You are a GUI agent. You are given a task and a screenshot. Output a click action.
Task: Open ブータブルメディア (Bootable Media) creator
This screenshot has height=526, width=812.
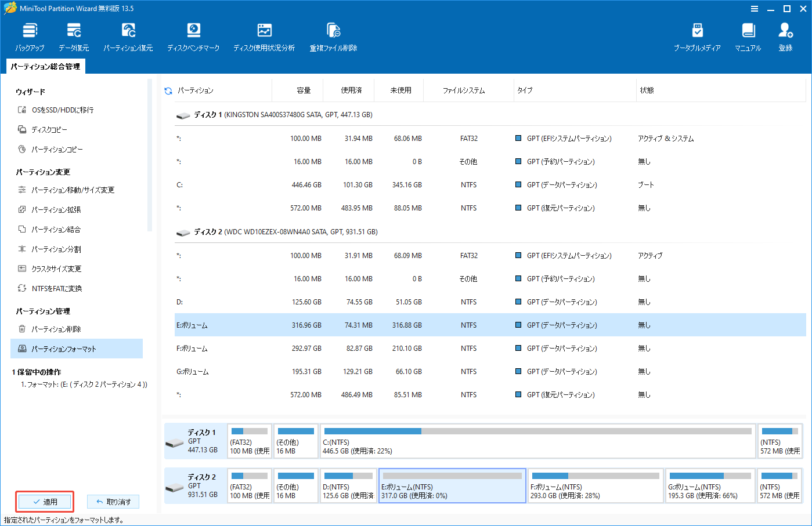(697, 36)
